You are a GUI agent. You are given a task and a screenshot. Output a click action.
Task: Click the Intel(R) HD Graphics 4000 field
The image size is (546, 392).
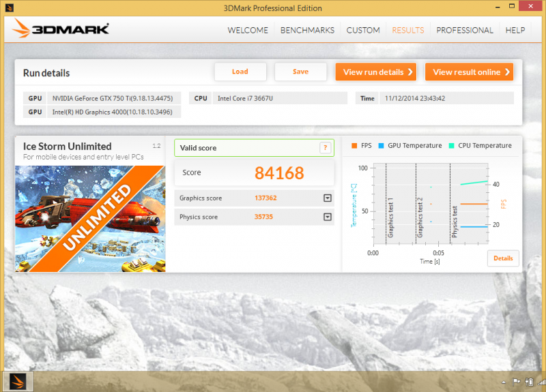click(114, 112)
